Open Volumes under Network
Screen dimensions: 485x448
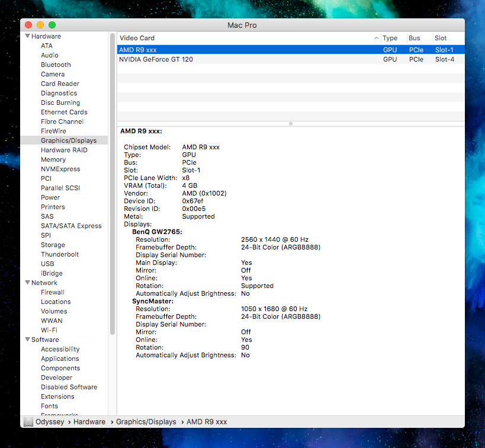[54, 311]
